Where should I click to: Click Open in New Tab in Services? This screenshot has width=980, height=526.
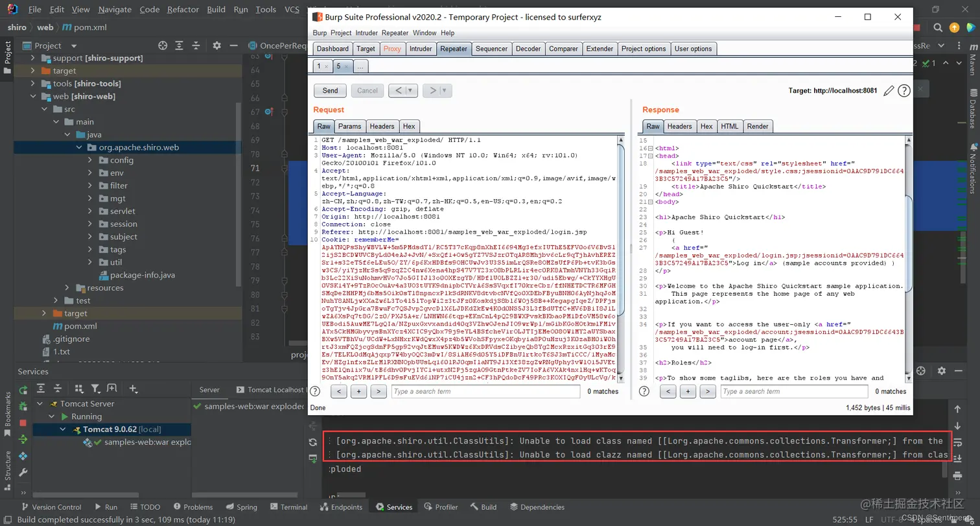(x=111, y=389)
